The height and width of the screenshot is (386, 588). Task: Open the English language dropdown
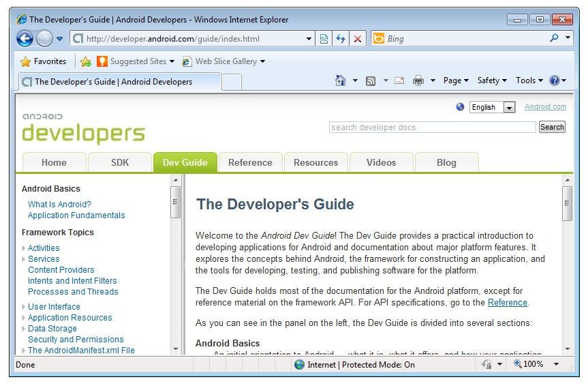(x=493, y=107)
